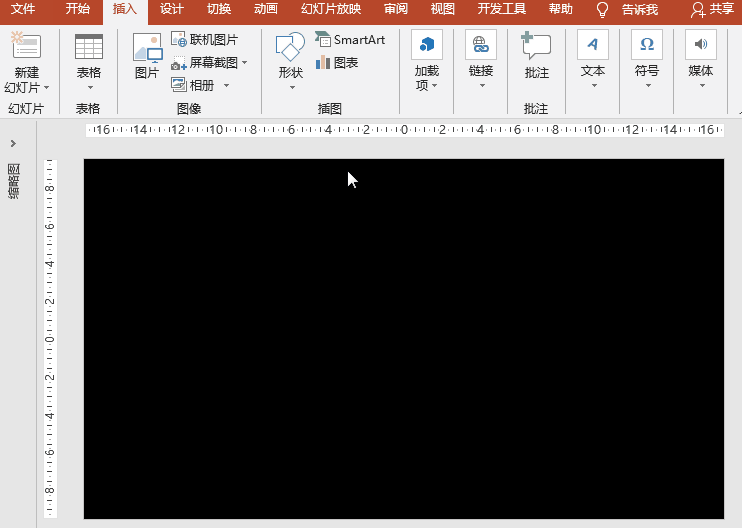Click the Table (表格) grid icon
Viewport: 742px width, 528px height.
tap(88, 46)
